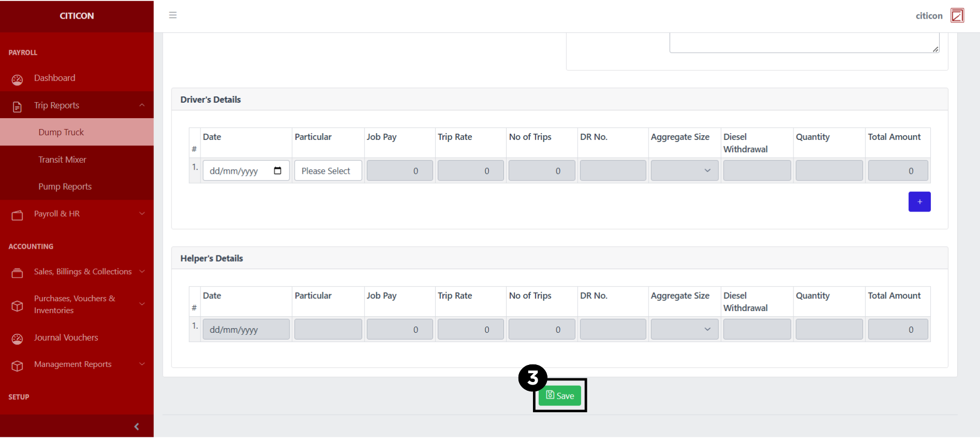The image size is (980, 438).
Task: Open the Pump Reports page
Action: (65, 187)
